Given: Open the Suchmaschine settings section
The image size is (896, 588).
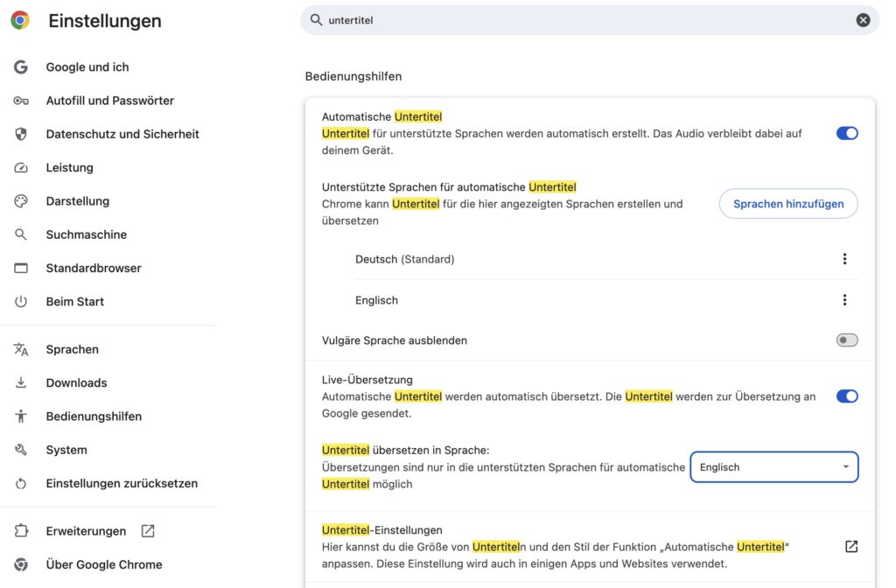Looking at the screenshot, I should (86, 234).
